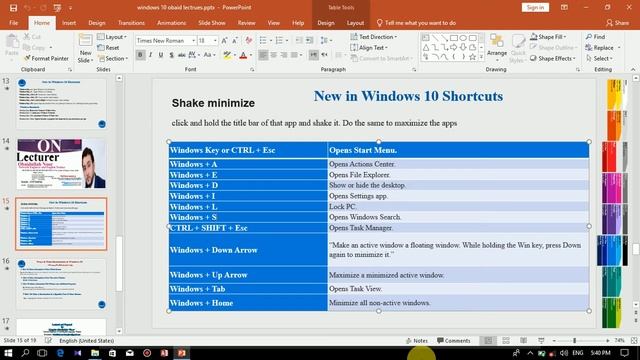Click Reset slide button
This screenshot has width=640, height=360.
[109, 47]
